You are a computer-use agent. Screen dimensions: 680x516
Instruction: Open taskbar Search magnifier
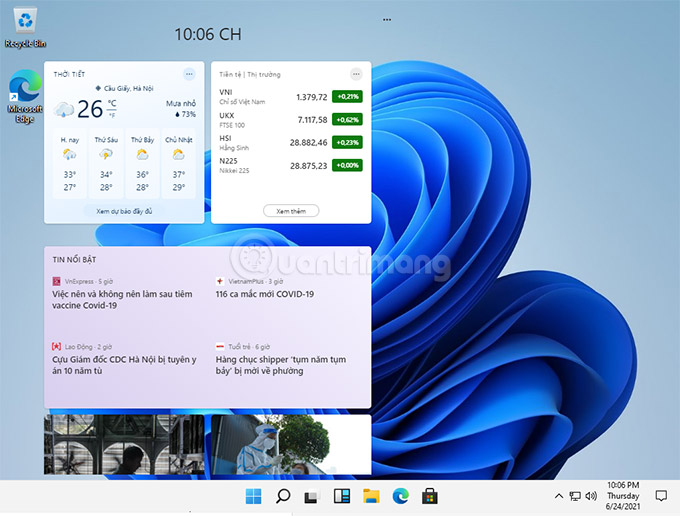pyautogui.click(x=283, y=496)
